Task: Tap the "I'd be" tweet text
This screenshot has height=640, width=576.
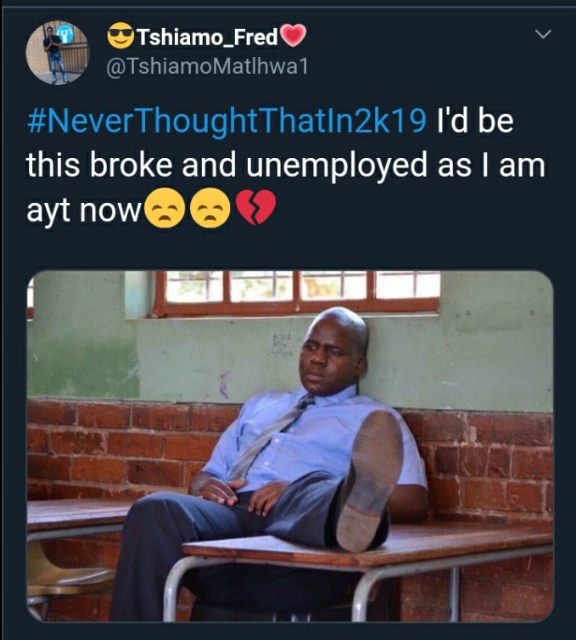Action: (475, 121)
